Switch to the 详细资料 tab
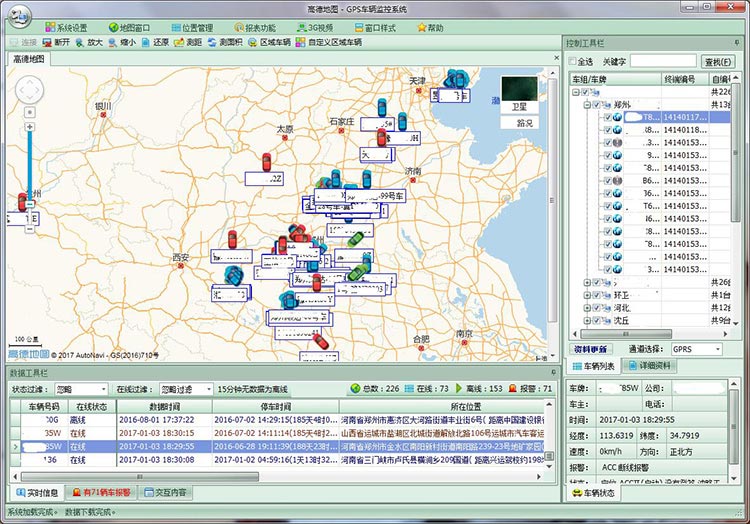The image size is (750, 524). [650, 366]
